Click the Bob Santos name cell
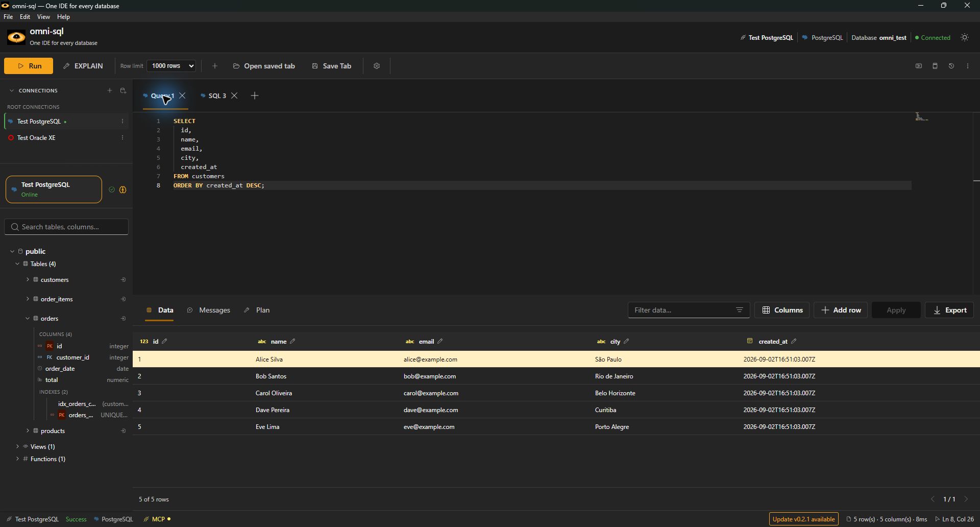Image resolution: width=980 pixels, height=527 pixels. click(271, 376)
